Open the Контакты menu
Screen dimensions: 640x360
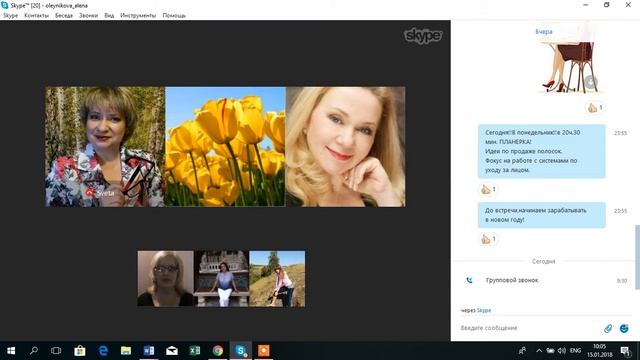click(36, 16)
